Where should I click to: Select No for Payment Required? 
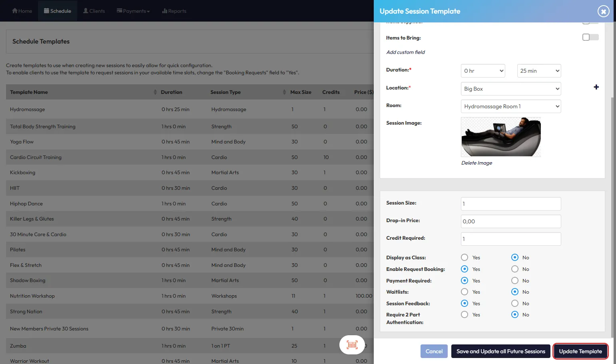click(515, 280)
